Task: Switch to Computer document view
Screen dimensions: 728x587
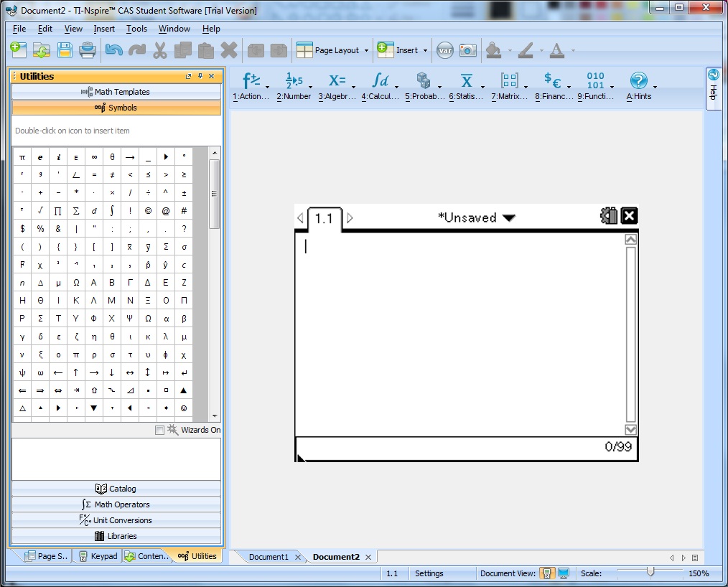Action: pos(564,573)
